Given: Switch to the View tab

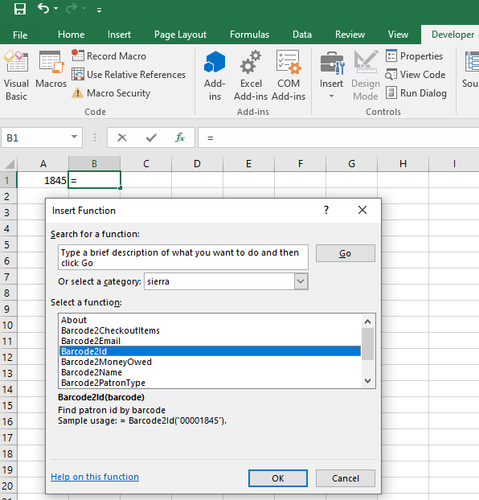Looking at the screenshot, I should (398, 35).
